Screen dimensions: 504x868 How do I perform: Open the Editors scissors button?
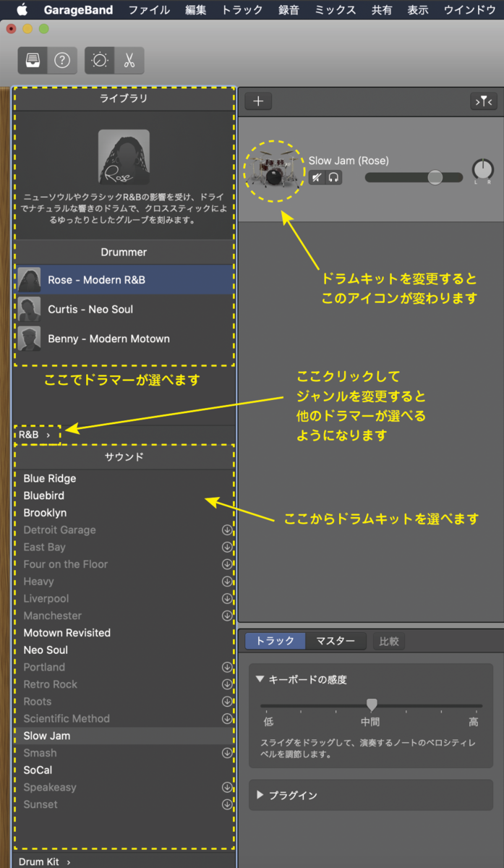click(129, 61)
